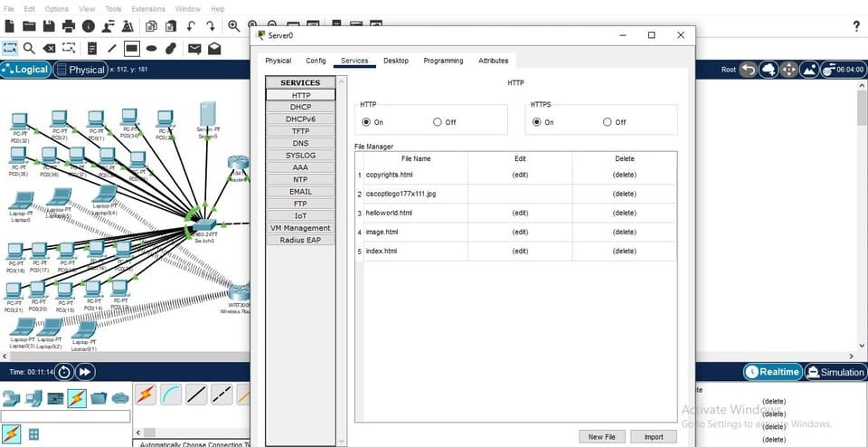This screenshot has width=868, height=447.
Task: Turn HTTPS service On
Action: (x=536, y=122)
